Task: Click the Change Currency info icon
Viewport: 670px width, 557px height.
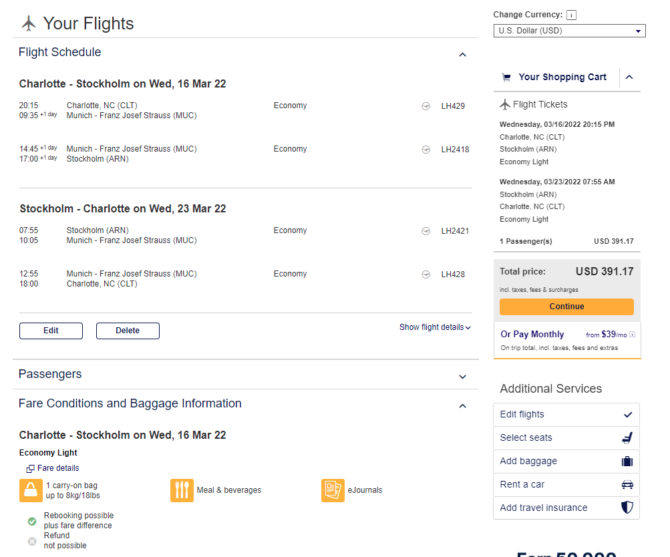Action: pos(571,15)
